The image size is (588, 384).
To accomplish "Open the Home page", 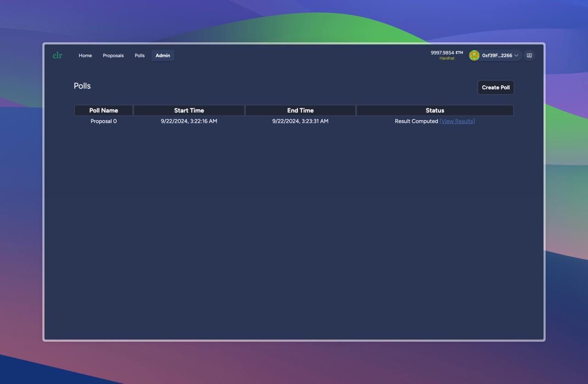I will pyautogui.click(x=85, y=56).
